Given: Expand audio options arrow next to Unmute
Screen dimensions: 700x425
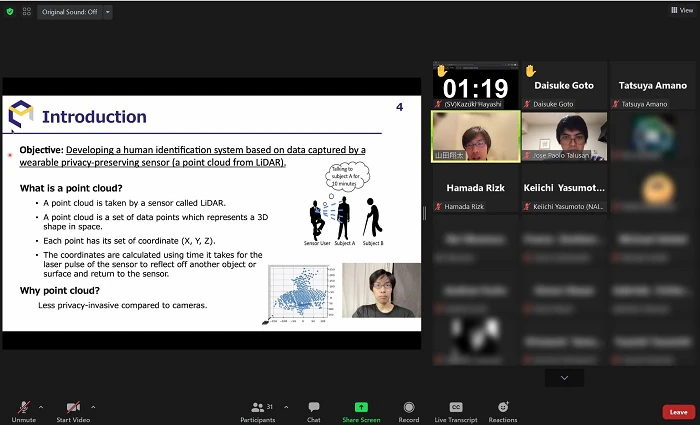Looking at the screenshot, I should point(41,407).
